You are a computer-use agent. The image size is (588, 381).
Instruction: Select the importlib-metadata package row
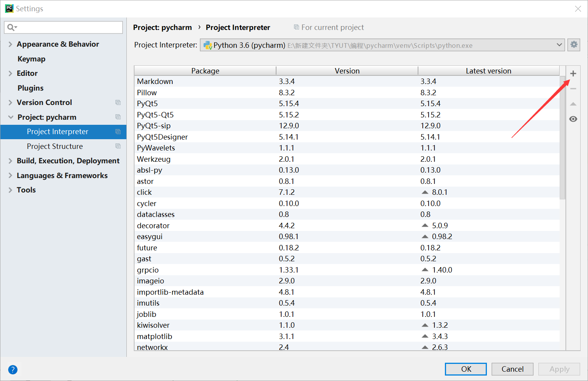point(347,292)
